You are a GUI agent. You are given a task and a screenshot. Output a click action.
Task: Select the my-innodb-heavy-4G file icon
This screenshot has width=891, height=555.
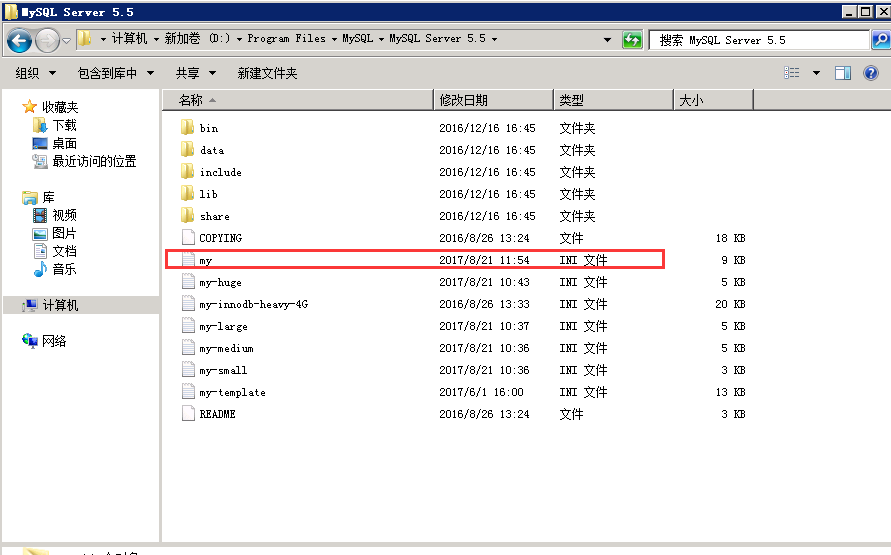click(187, 304)
